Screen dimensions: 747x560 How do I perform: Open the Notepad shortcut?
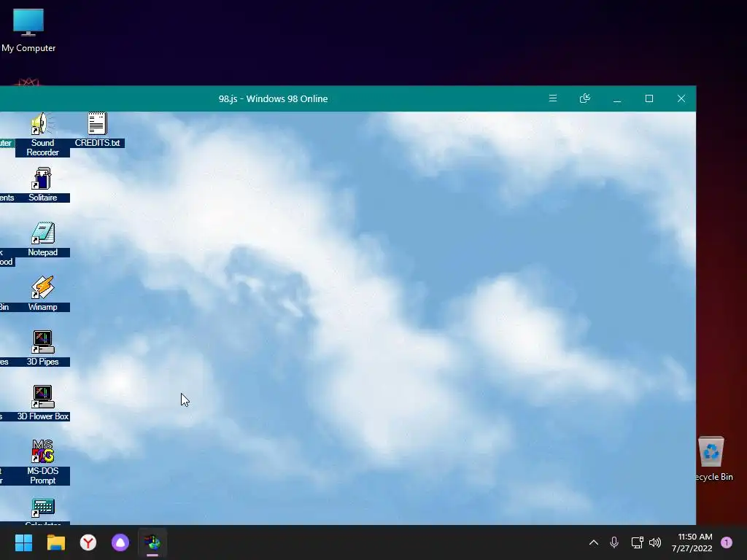[x=42, y=239]
